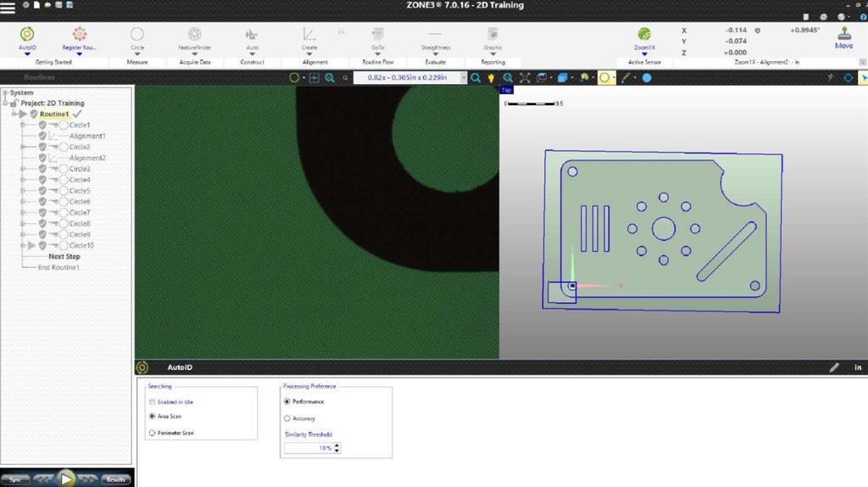Open the FeatureFinder tool
The image size is (868, 487).
pos(194,34)
